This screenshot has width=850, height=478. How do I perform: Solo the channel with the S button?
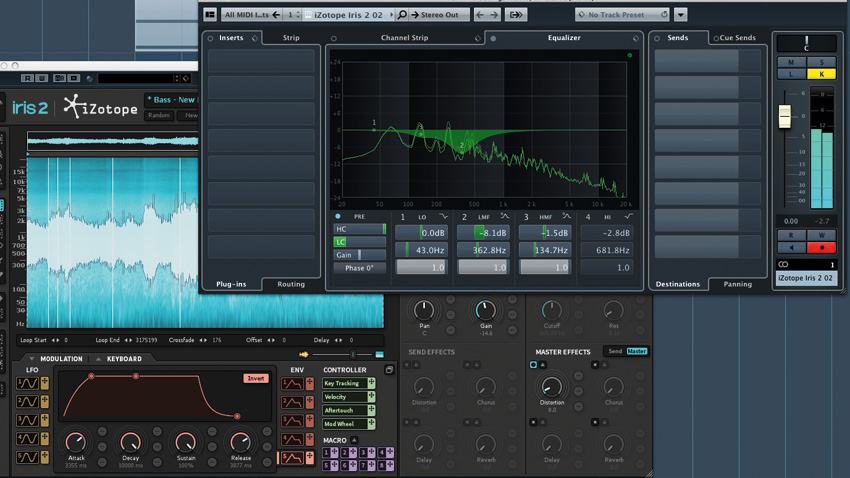(x=822, y=63)
